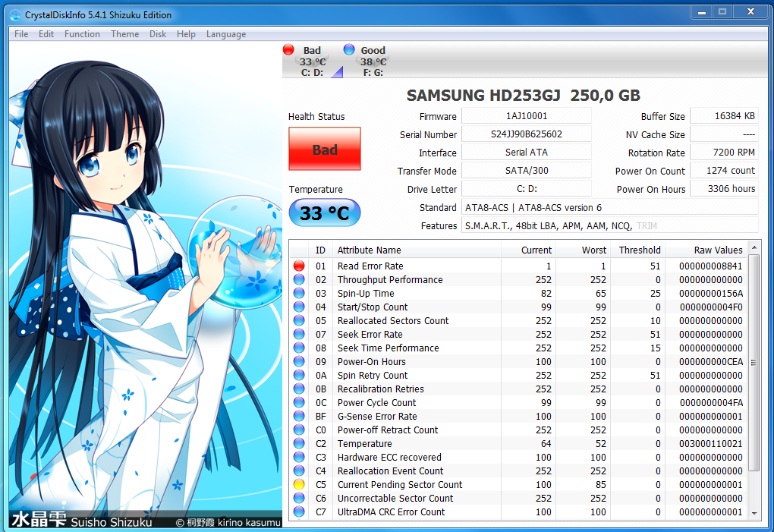Open the Language menu

pyautogui.click(x=226, y=34)
